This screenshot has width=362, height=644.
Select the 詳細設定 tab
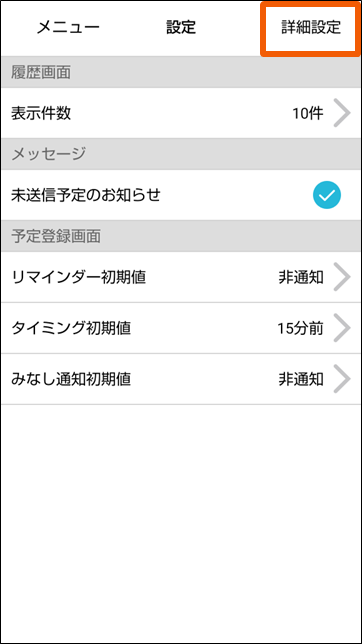pyautogui.click(x=311, y=28)
